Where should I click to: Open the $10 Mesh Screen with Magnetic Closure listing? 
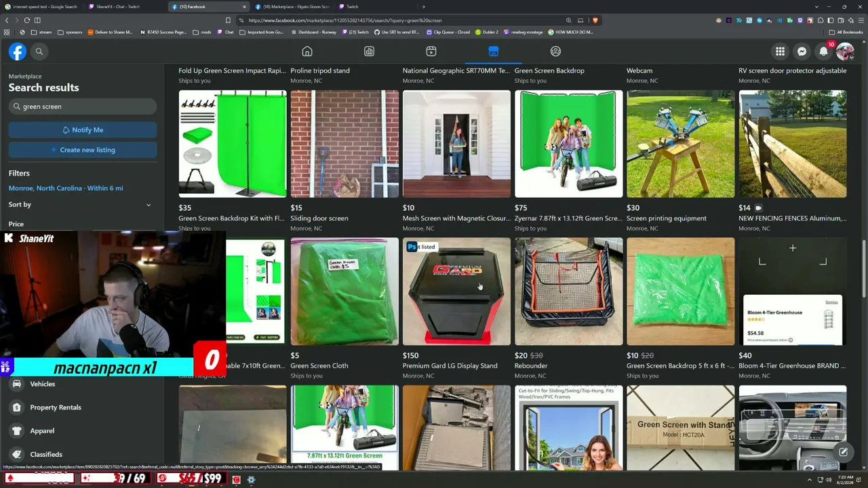(456, 161)
